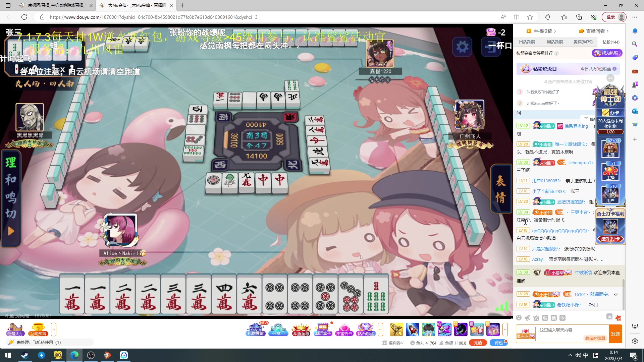Open Edge sidebar Outlook icon
644x362 pixels.
[635, 111]
